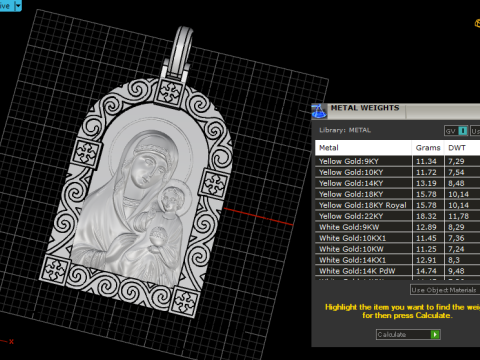
Task: Click the 12.91 grams cell
Action: [x=428, y=260]
